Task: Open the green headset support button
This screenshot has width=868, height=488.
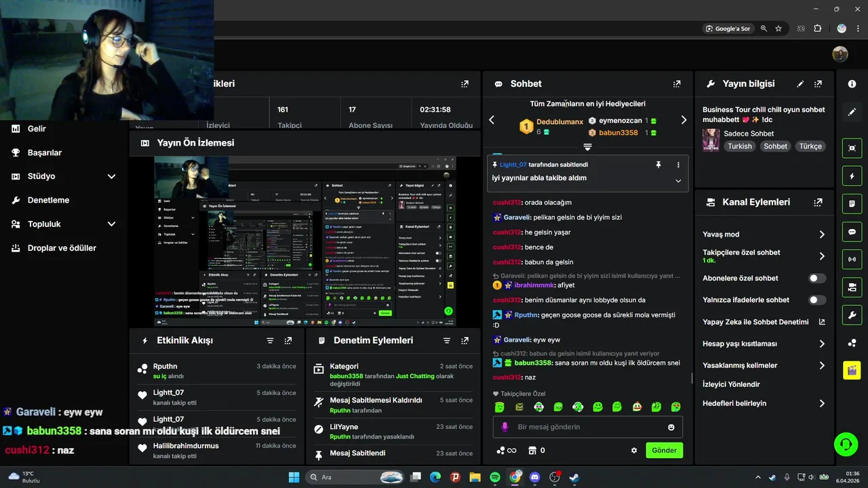Action: pos(846,445)
